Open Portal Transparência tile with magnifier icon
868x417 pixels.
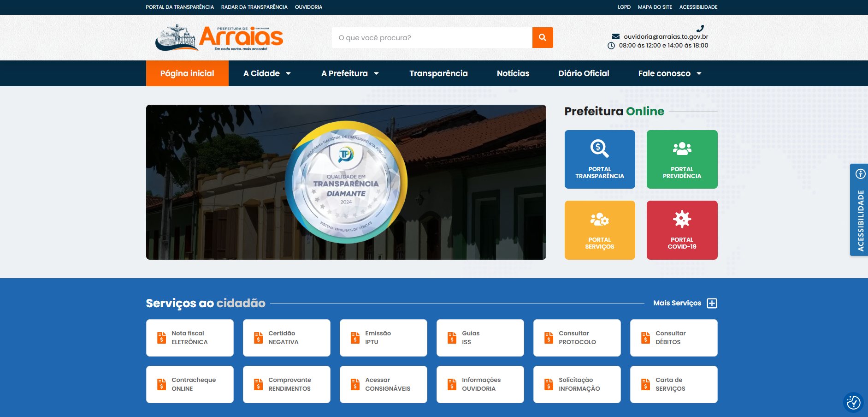[599, 159]
